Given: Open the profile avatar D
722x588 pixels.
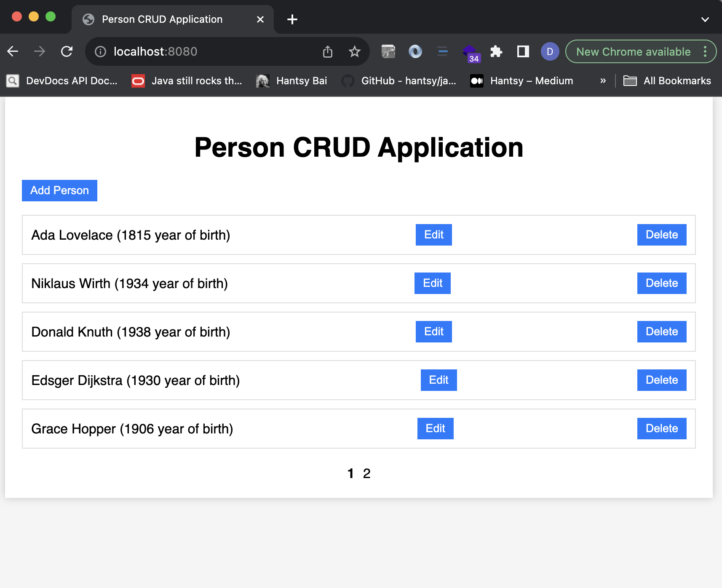Looking at the screenshot, I should pyautogui.click(x=550, y=51).
